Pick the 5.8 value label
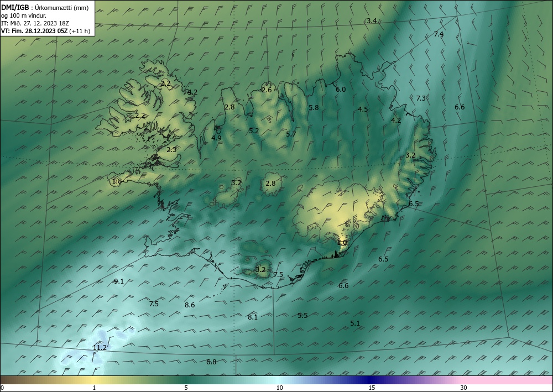Viewport: 553px width, 392px height. pyautogui.click(x=314, y=108)
